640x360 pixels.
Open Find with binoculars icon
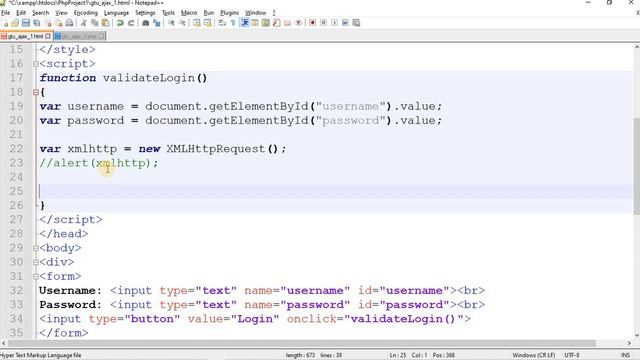click(x=146, y=23)
